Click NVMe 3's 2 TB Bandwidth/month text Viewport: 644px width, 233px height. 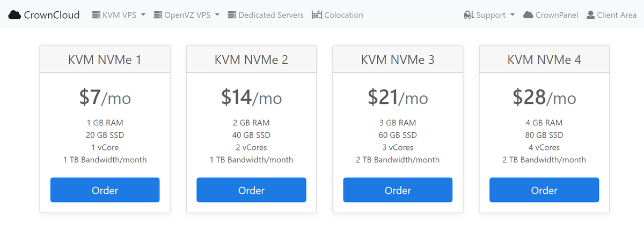[398, 160]
